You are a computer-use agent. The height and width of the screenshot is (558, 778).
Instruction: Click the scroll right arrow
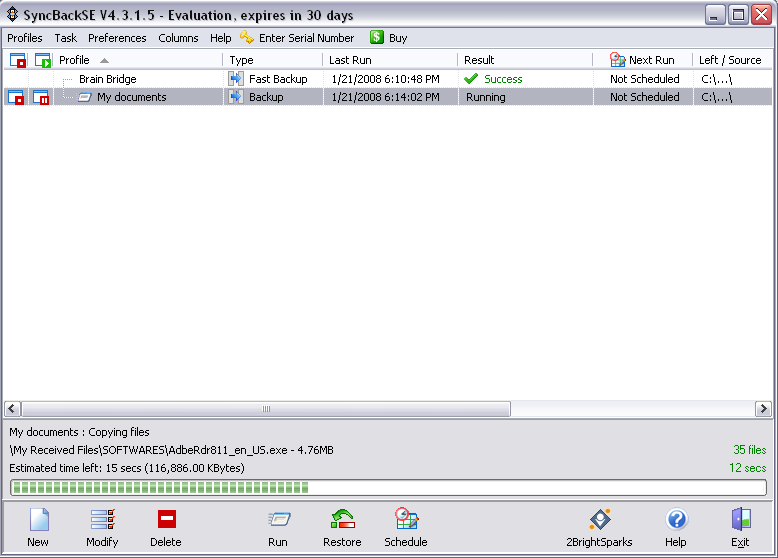(763, 409)
